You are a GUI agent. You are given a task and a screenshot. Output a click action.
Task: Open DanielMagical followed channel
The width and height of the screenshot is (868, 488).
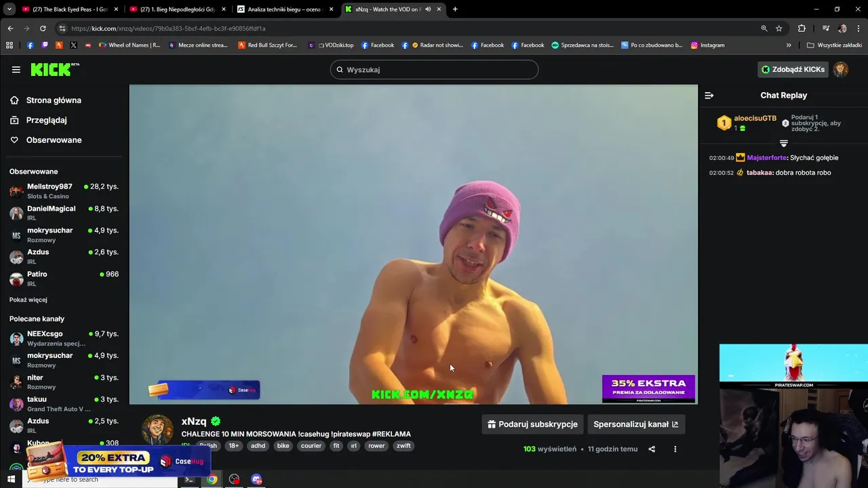pos(64,213)
